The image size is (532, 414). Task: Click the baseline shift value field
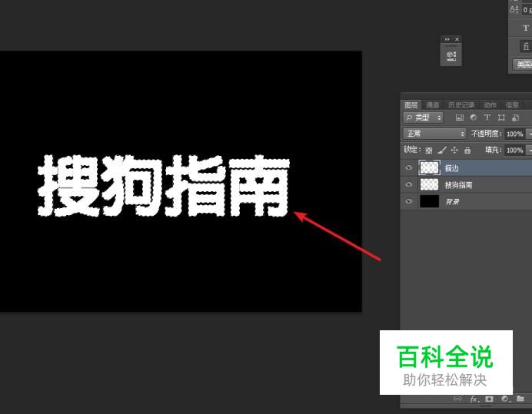pos(527,9)
